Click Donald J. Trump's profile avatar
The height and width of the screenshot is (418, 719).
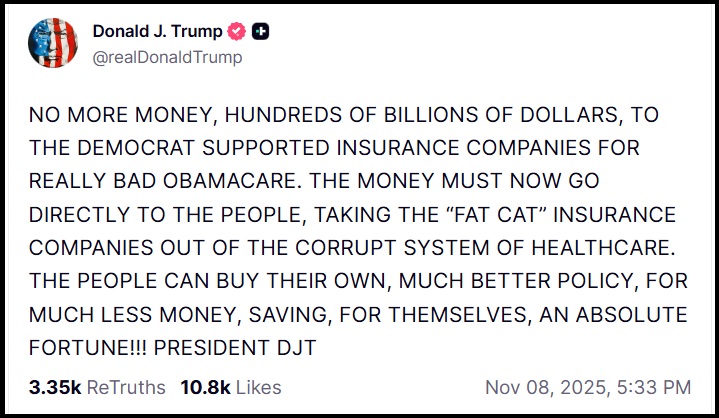[x=50, y=43]
